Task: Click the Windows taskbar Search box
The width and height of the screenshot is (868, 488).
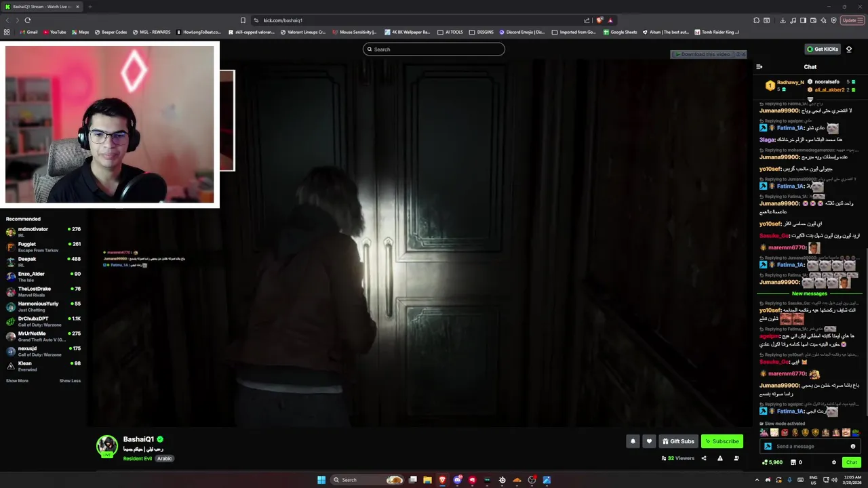Action: (x=367, y=480)
